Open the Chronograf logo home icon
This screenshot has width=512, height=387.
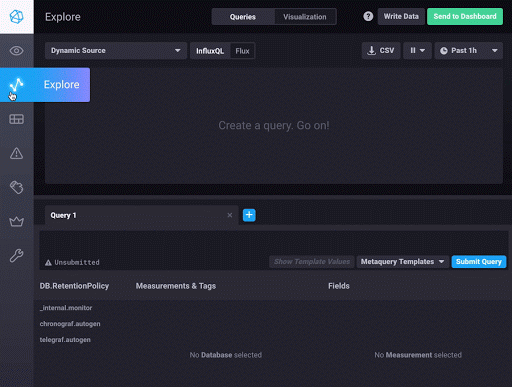(16, 17)
